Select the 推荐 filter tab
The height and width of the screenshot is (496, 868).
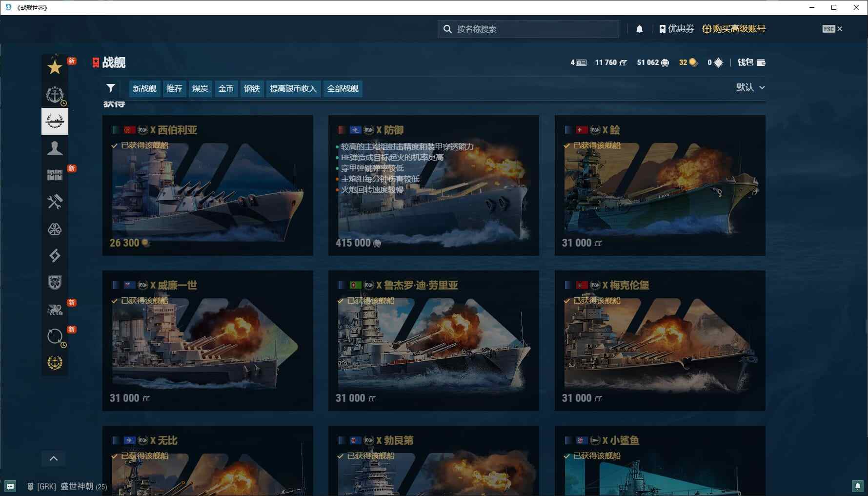point(174,88)
